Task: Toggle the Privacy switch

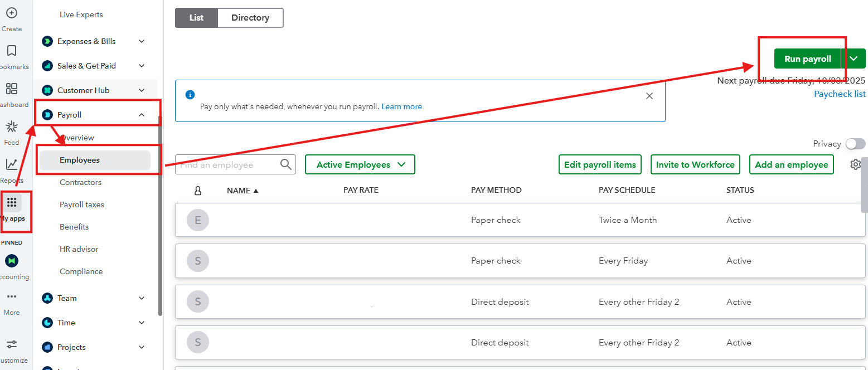Action: coord(855,144)
